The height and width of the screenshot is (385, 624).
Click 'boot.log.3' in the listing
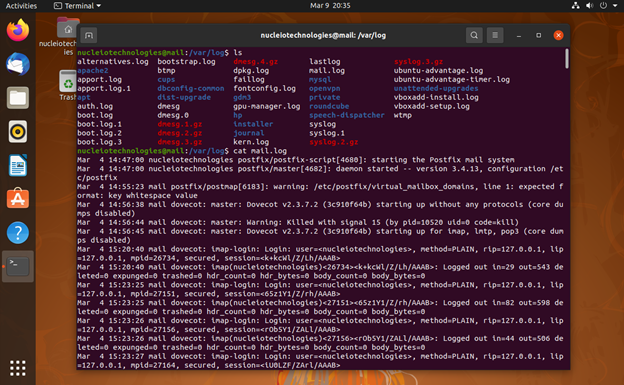(x=99, y=142)
